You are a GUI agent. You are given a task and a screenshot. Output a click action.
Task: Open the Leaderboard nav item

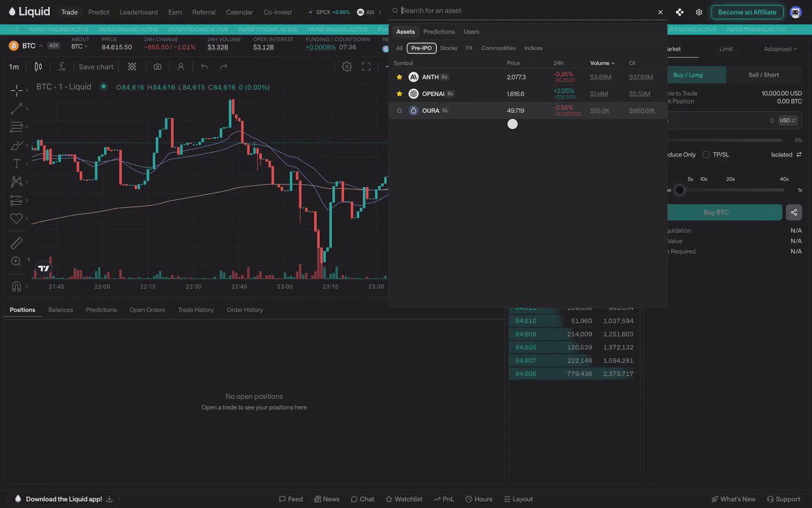click(139, 12)
